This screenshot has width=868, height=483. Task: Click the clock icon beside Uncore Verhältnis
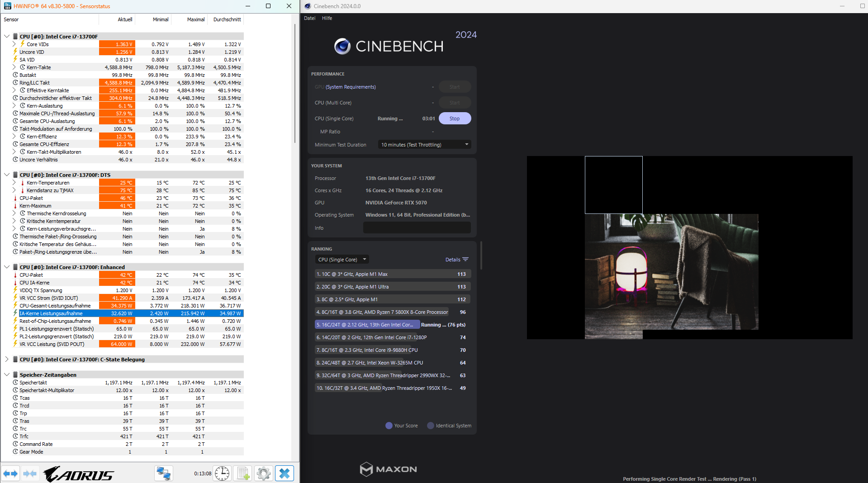coord(15,160)
